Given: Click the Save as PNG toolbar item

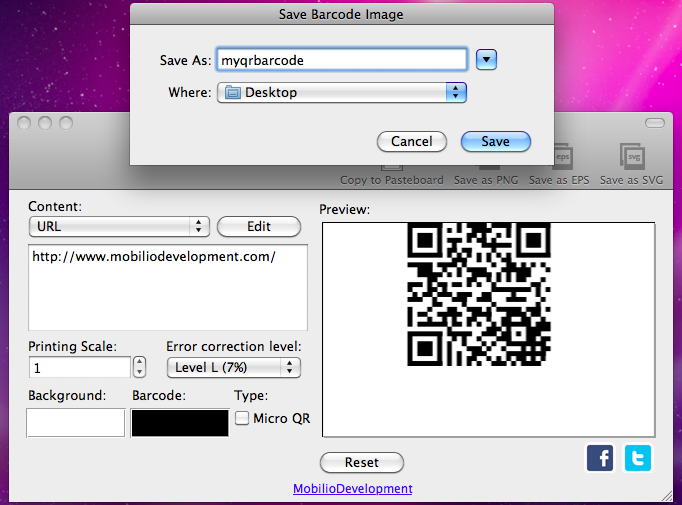Looking at the screenshot, I should point(486,176).
